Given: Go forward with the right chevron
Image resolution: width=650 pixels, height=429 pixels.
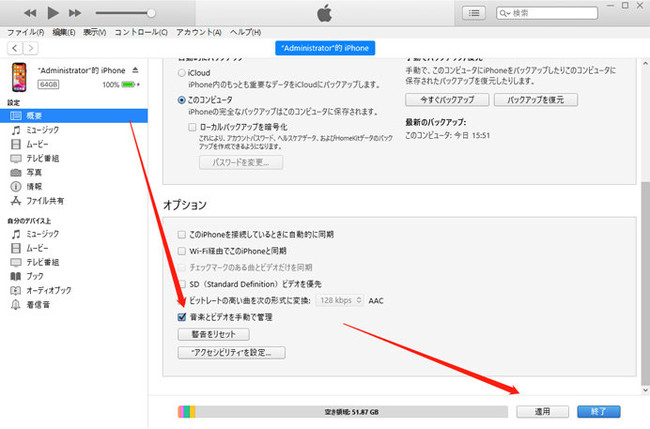Looking at the screenshot, I should click(x=30, y=48).
